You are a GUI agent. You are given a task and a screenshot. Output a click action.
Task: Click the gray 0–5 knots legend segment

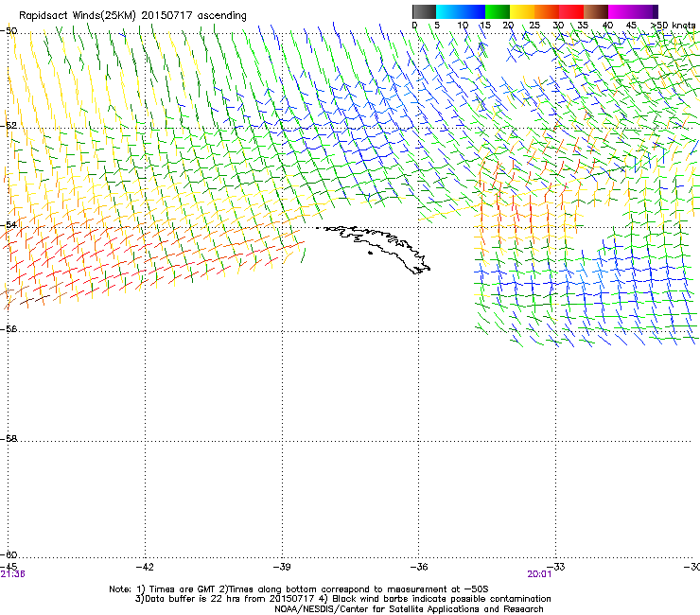pyautogui.click(x=424, y=11)
